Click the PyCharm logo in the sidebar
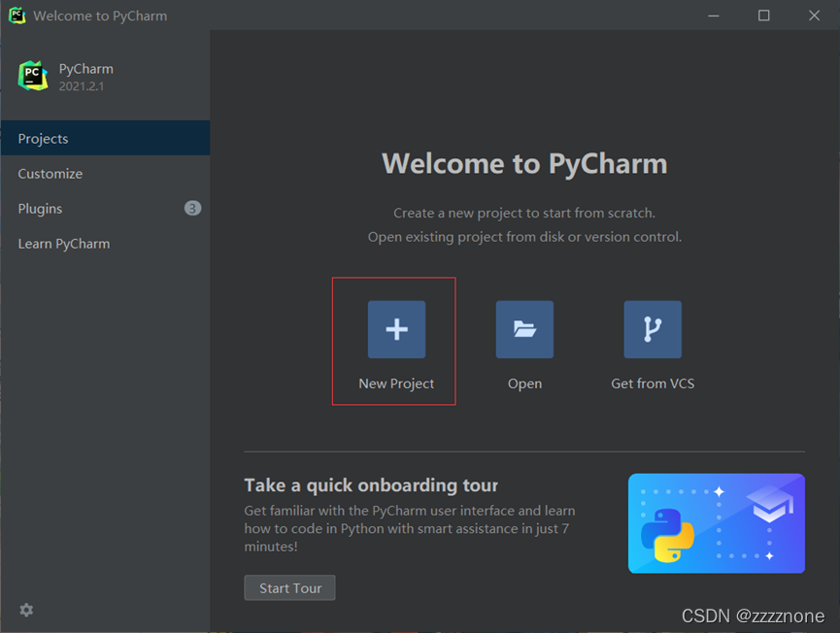This screenshot has height=633, width=840. coord(33,76)
